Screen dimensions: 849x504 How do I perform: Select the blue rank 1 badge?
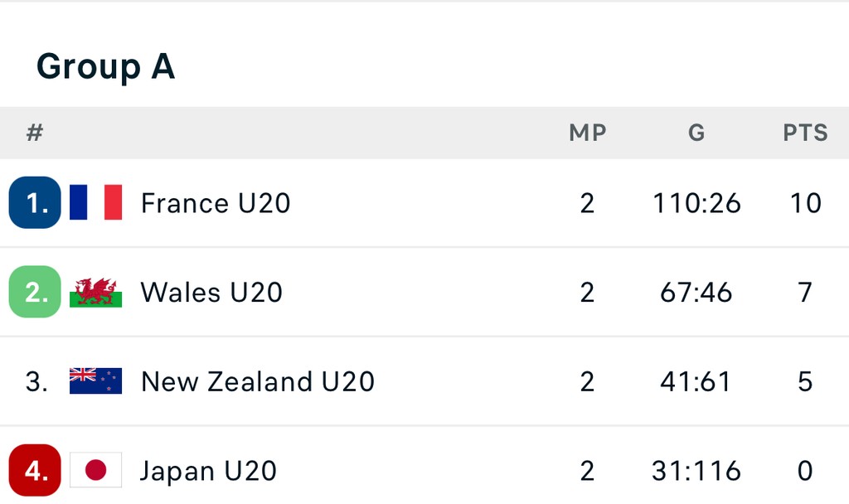click(x=35, y=202)
